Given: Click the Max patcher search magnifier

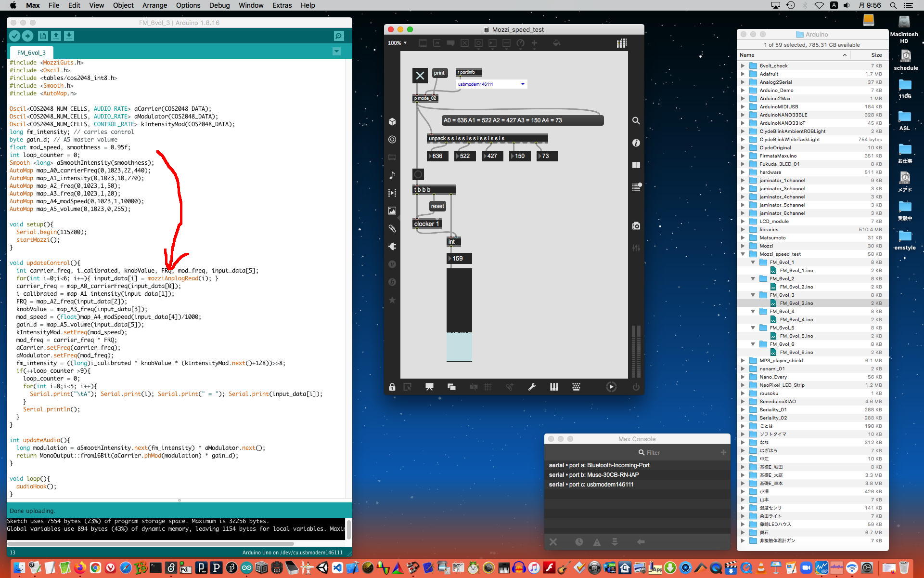Looking at the screenshot, I should point(636,121).
